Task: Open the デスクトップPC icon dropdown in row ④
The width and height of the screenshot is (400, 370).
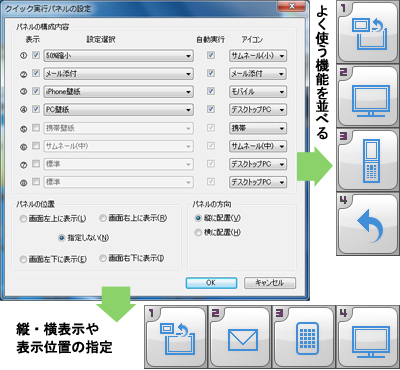Action: coord(258,110)
